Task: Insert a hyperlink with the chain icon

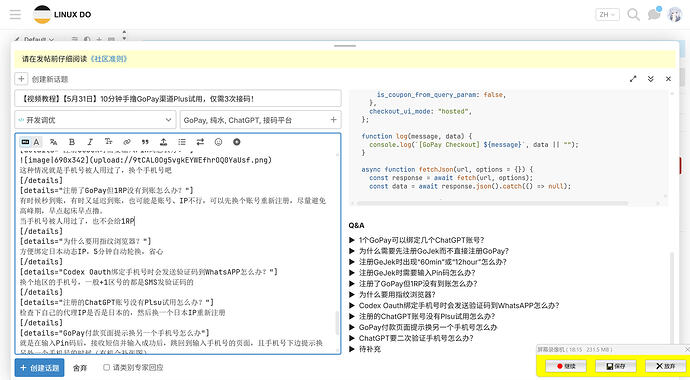Action: [x=127, y=142]
